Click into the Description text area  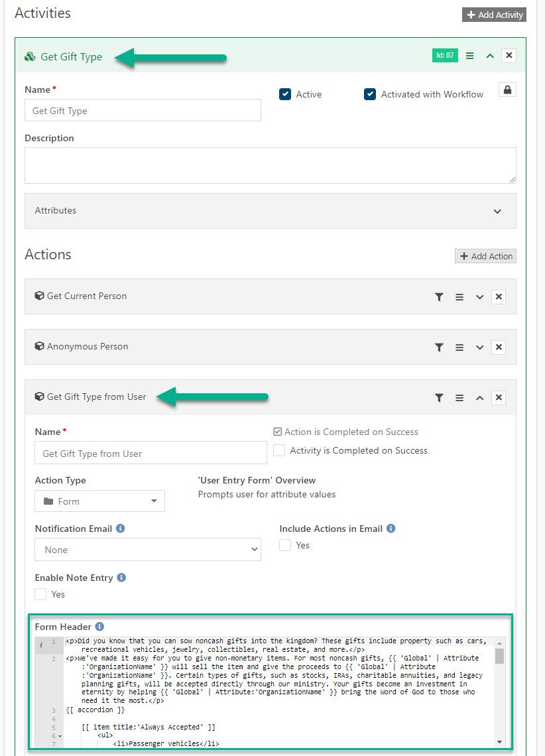(x=271, y=165)
